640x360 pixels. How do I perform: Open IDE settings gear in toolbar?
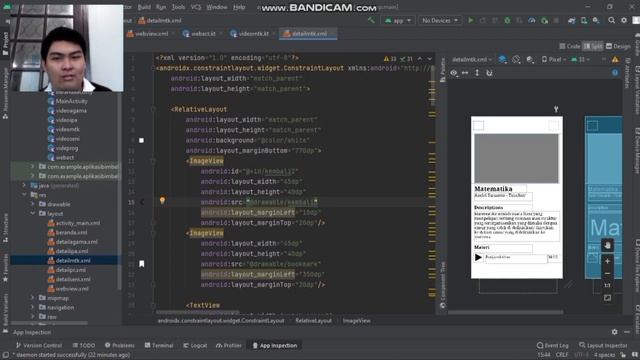coord(624,20)
